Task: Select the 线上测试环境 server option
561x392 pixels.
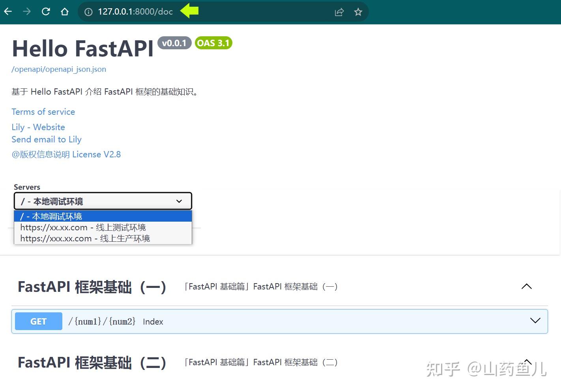Action: tap(83, 227)
